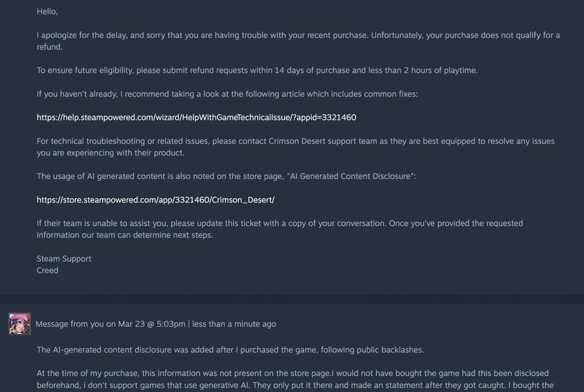
Task: Click the divider between the two messages
Action: pyautogui.click(x=292, y=299)
